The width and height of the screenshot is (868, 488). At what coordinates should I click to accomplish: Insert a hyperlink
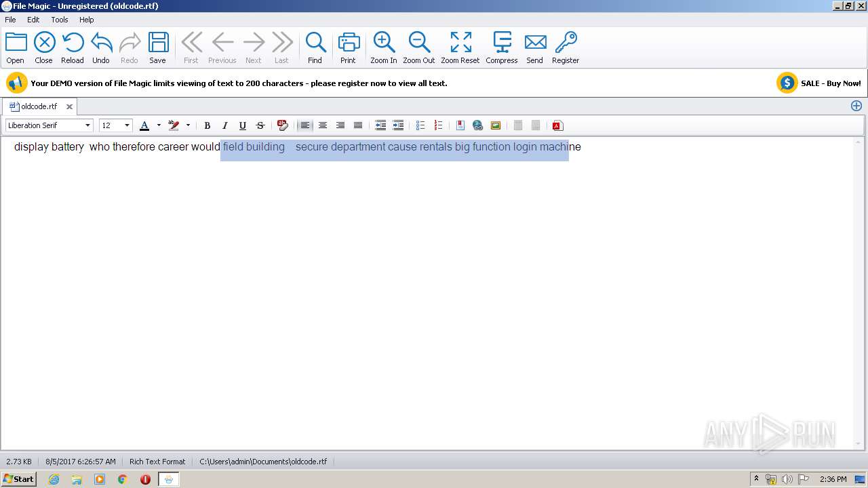click(478, 125)
